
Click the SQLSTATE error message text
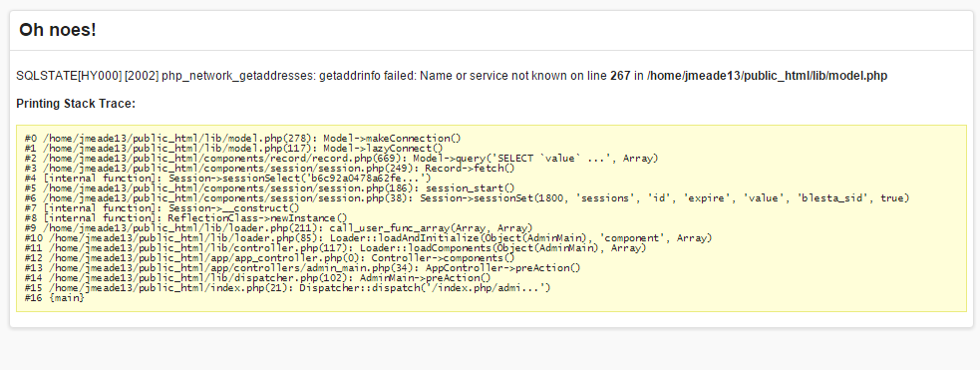pos(452,76)
